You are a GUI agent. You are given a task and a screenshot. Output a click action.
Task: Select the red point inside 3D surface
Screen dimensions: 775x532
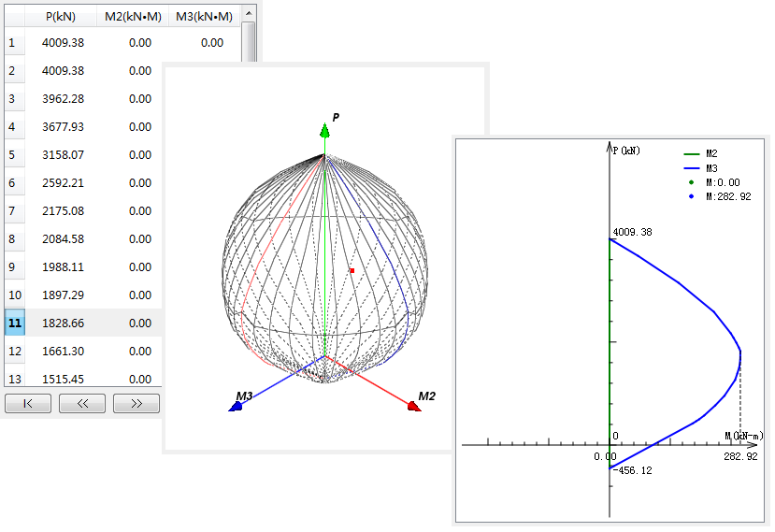[x=352, y=271]
